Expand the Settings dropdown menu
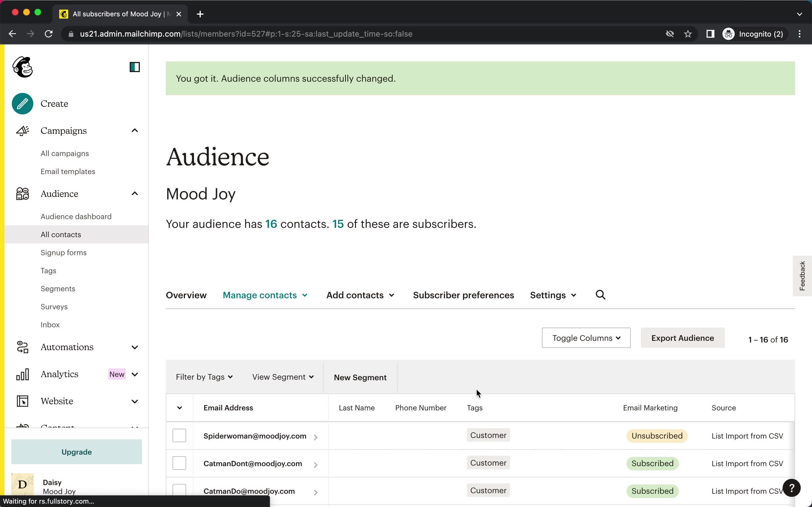 pyautogui.click(x=552, y=295)
